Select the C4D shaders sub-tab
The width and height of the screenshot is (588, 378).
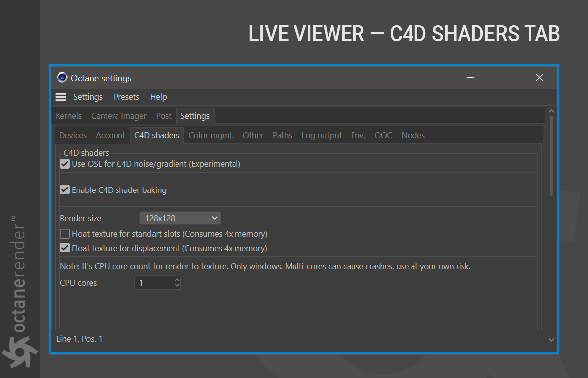157,135
